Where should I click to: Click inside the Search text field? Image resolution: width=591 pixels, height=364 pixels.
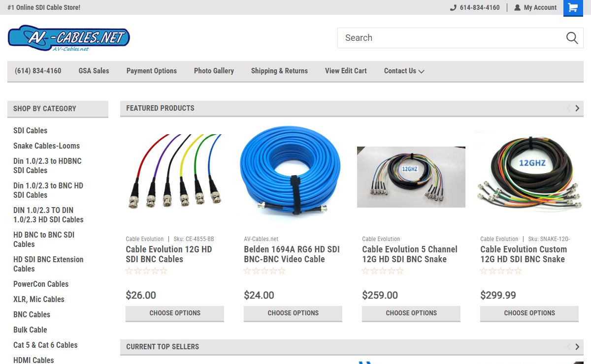pos(448,38)
